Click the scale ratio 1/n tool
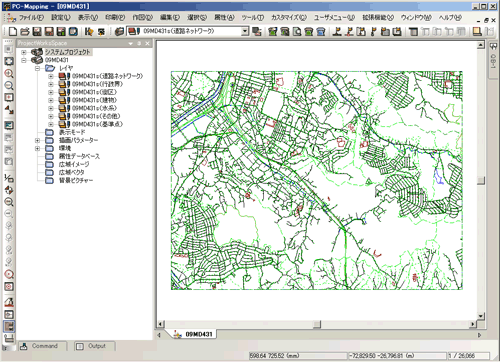Image resolution: width=500 pixels, height=362 pixels. (9, 178)
